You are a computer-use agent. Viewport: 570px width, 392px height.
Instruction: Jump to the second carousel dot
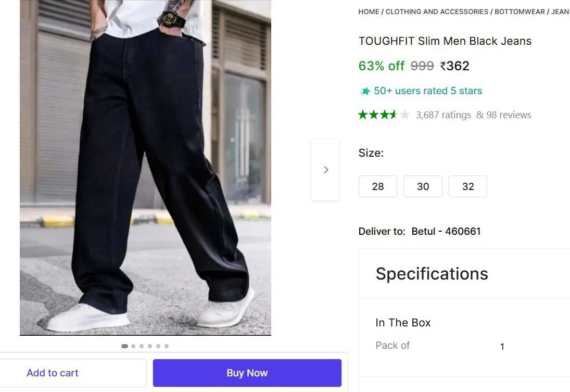(133, 346)
